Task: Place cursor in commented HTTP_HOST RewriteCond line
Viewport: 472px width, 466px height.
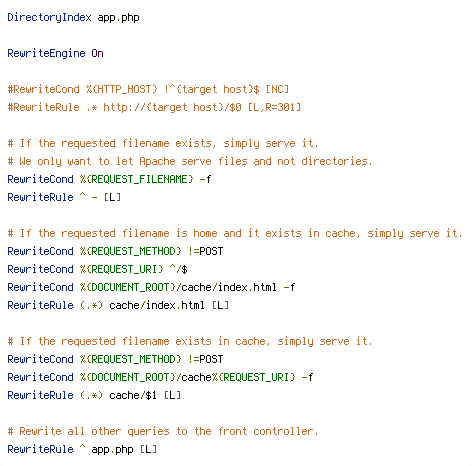Action: [x=148, y=89]
